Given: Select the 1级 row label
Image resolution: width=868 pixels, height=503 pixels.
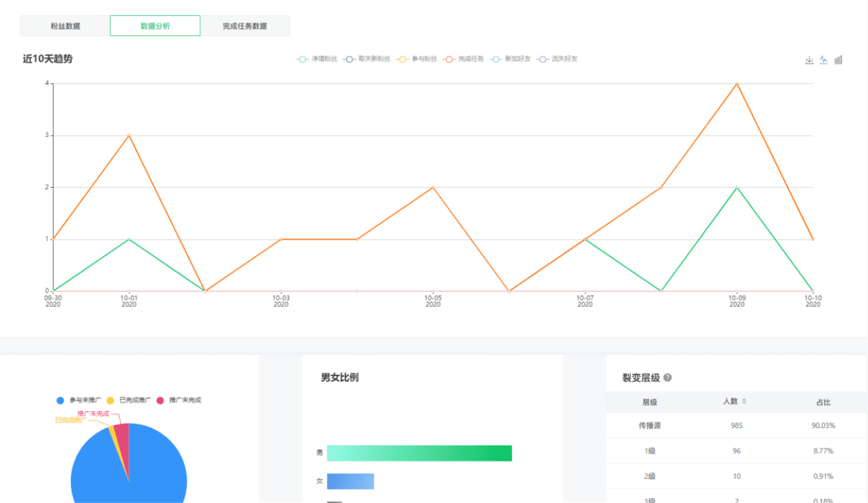Looking at the screenshot, I should (649, 451).
